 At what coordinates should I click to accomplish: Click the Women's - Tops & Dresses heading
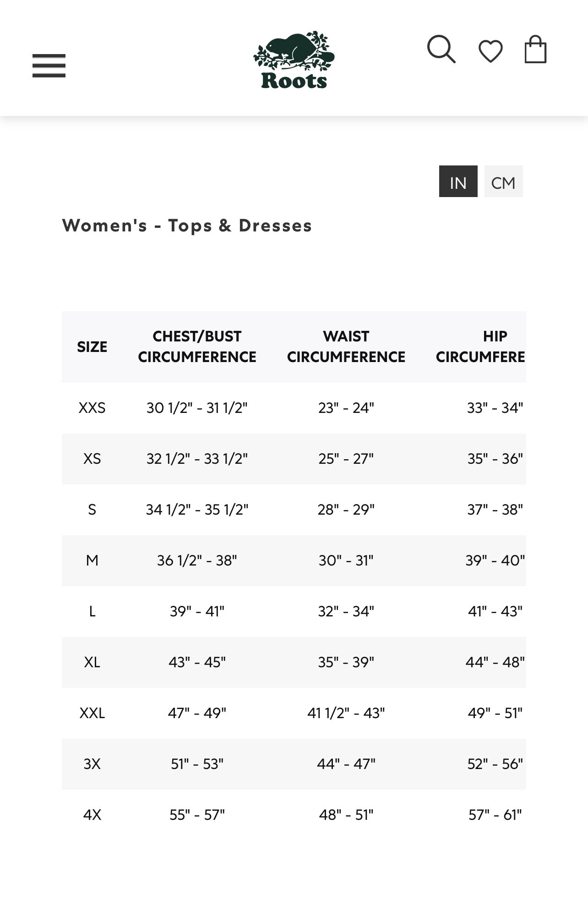tap(187, 225)
